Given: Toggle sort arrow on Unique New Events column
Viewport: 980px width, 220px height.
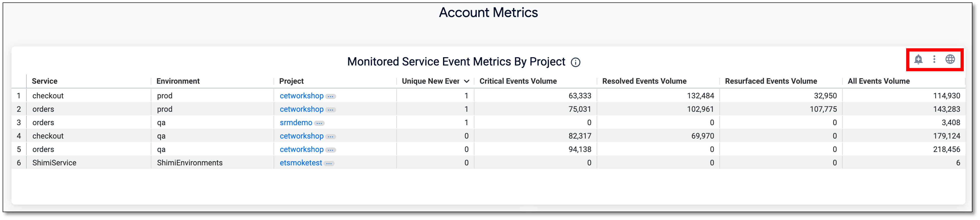Looking at the screenshot, I should pos(466,82).
